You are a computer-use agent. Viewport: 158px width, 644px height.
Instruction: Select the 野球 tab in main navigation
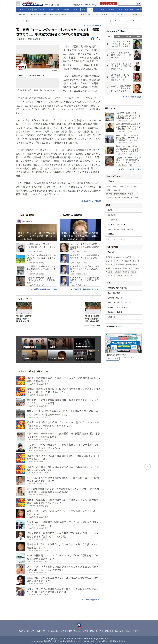pyautogui.click(x=35, y=9)
